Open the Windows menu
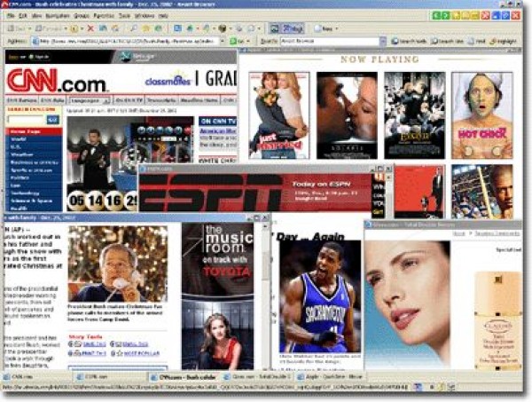This screenshot has height=402, width=532. click(145, 16)
